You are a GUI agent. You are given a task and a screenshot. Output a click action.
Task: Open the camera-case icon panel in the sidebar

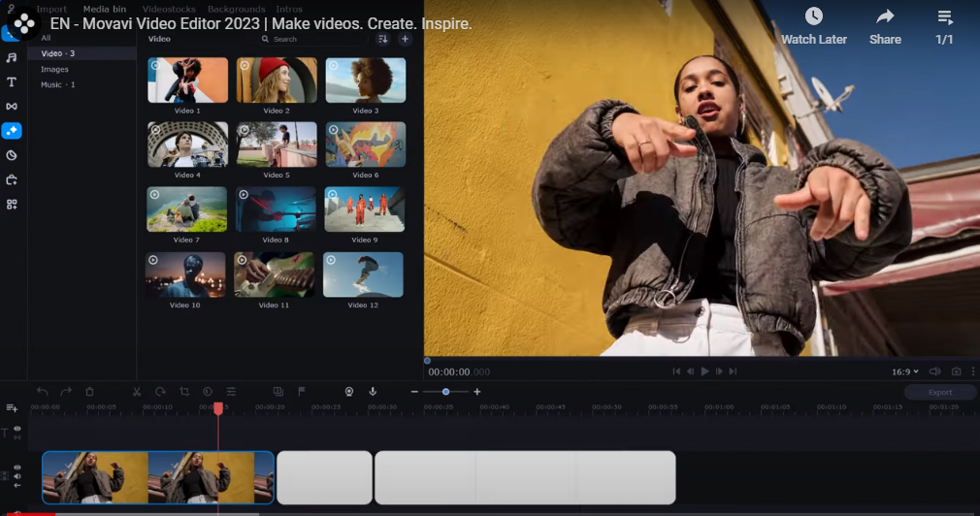pos(12,179)
